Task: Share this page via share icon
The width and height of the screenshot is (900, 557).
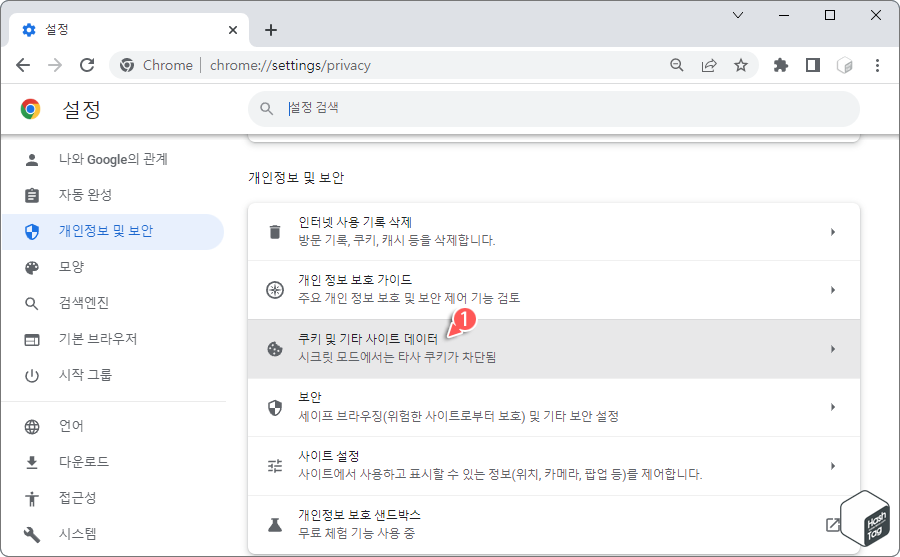Action: (x=709, y=65)
